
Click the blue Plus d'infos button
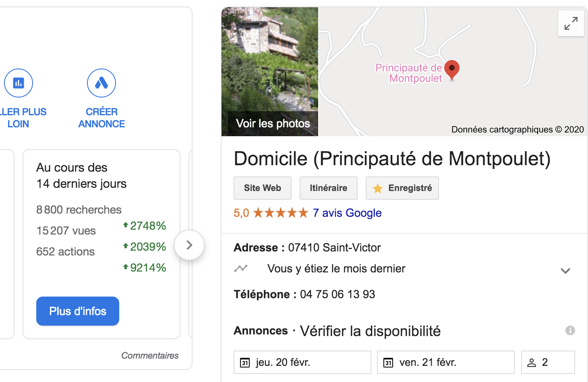pos(78,311)
